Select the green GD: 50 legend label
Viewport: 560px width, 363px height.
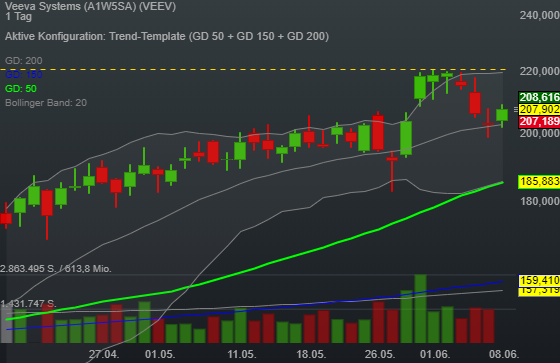click(21, 89)
